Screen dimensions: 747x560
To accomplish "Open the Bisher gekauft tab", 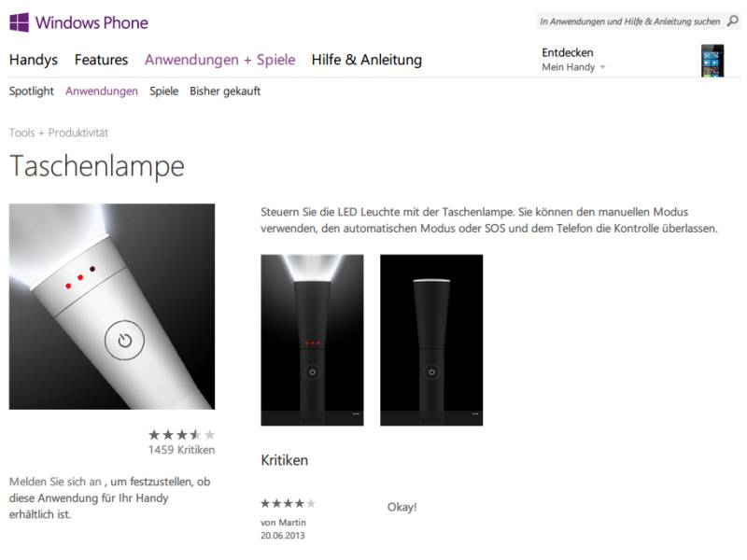I will (225, 91).
